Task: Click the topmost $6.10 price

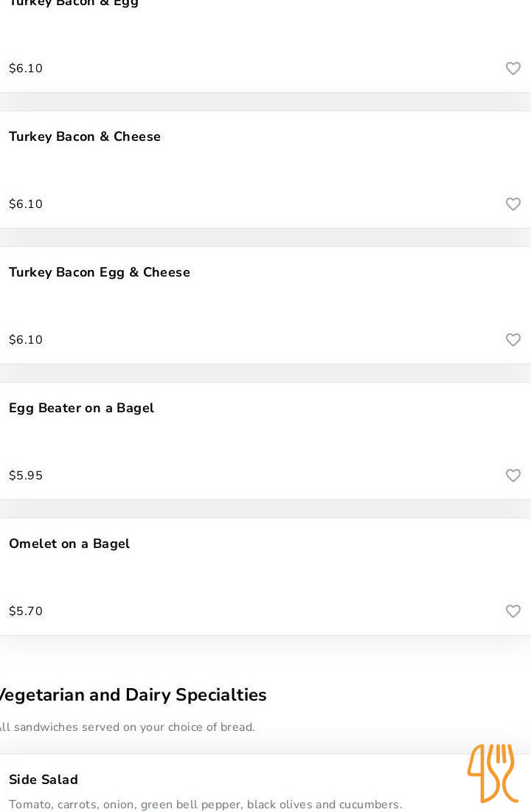Action: (26, 69)
